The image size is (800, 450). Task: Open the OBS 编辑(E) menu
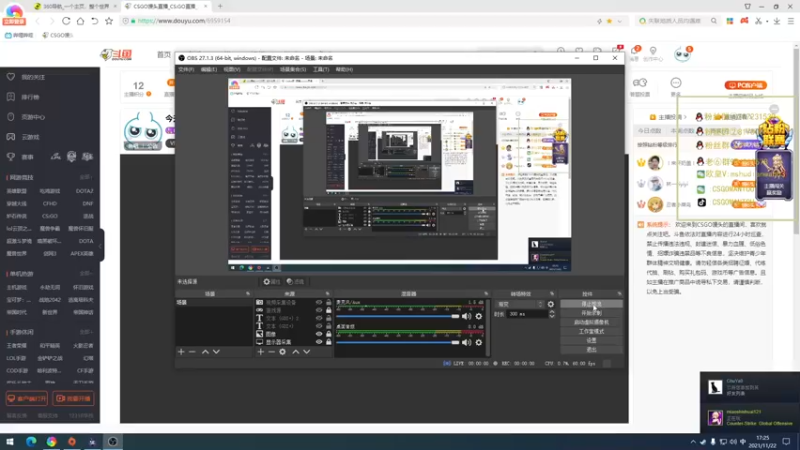209,69
